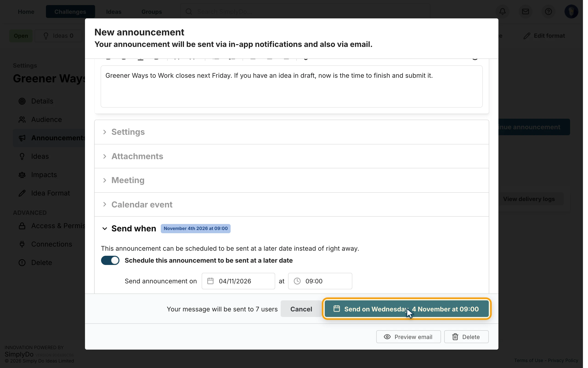This screenshot has height=368, width=588.
Task: Open the Challenges tab
Action: pos(70,11)
